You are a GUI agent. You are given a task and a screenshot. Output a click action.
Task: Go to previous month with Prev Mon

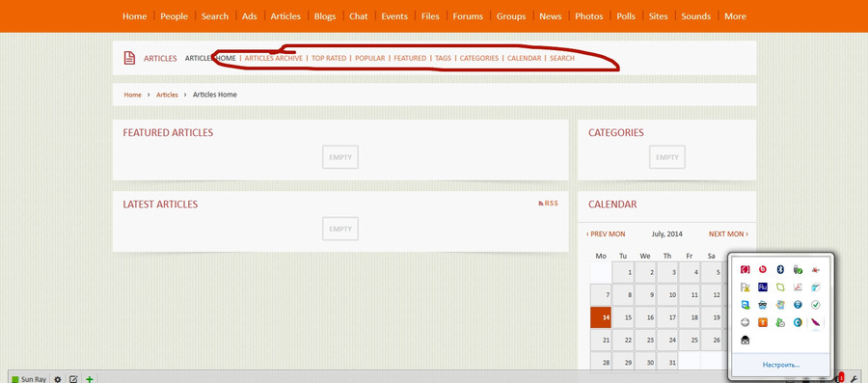click(606, 234)
